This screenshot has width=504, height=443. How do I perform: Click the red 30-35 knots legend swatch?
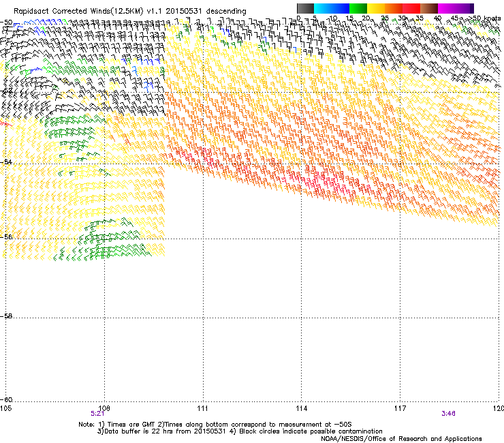click(411, 8)
